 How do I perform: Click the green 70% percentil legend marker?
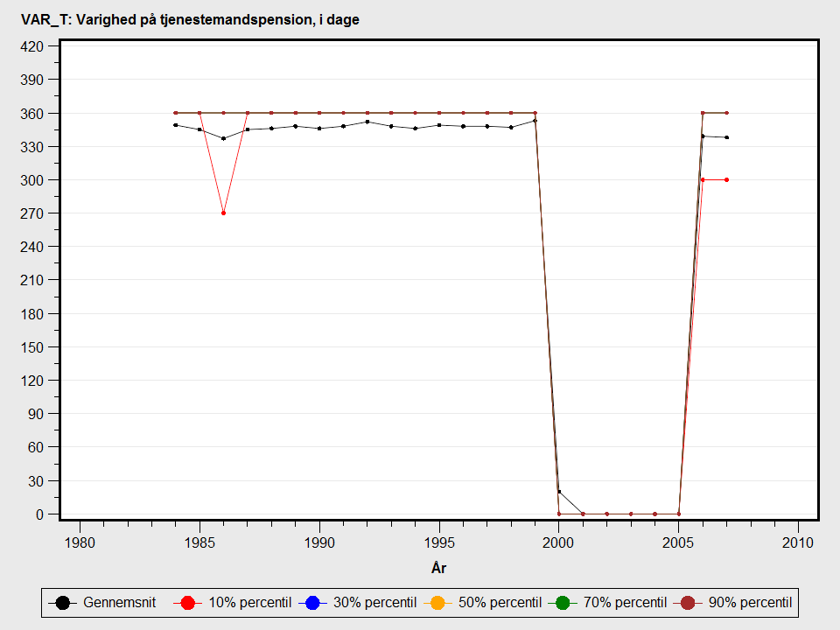(x=563, y=602)
